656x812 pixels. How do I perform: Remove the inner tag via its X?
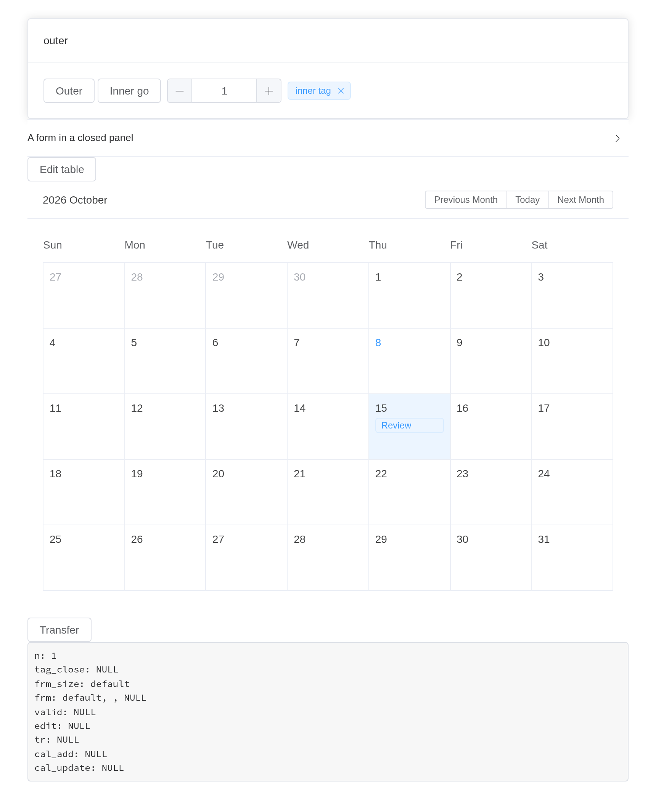pyautogui.click(x=341, y=91)
